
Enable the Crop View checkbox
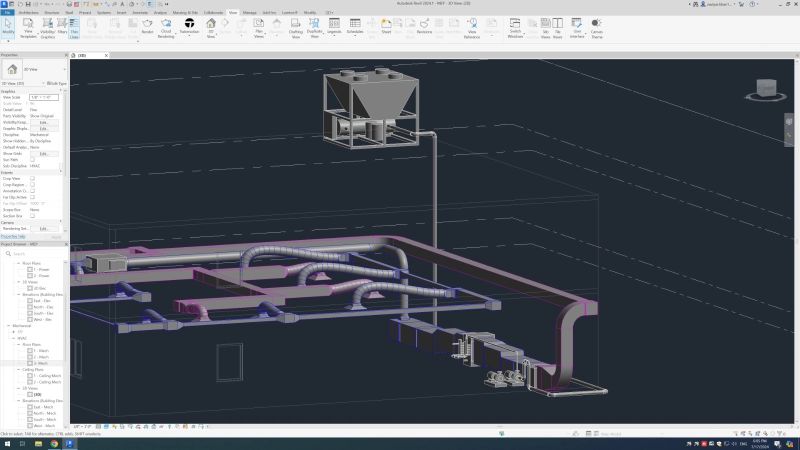pos(32,178)
